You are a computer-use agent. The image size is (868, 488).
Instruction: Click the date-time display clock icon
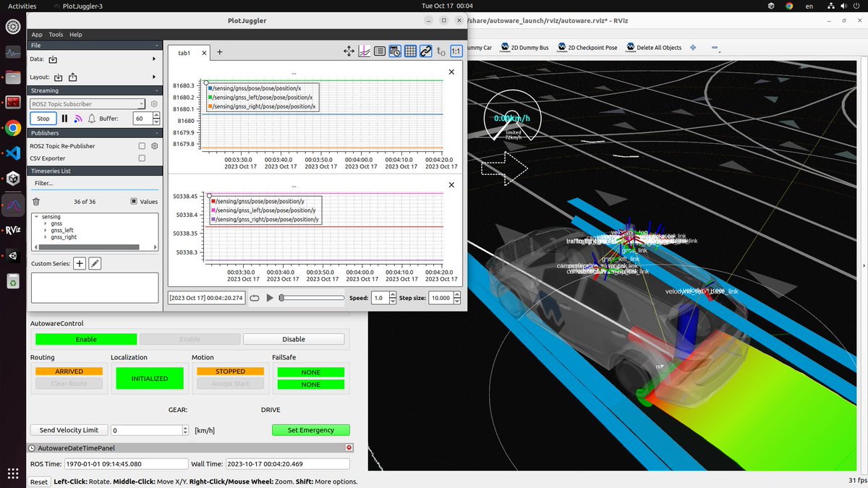(x=395, y=51)
